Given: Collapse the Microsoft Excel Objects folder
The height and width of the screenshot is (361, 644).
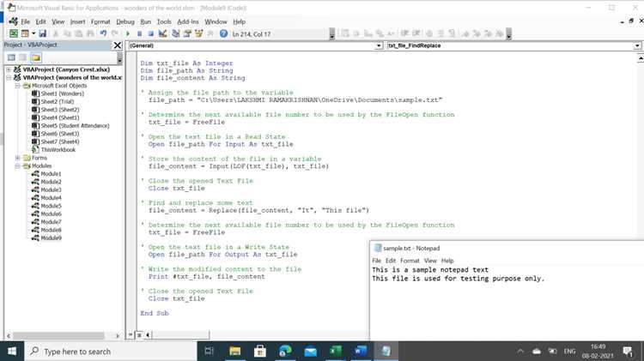Looking at the screenshot, I should [18, 86].
